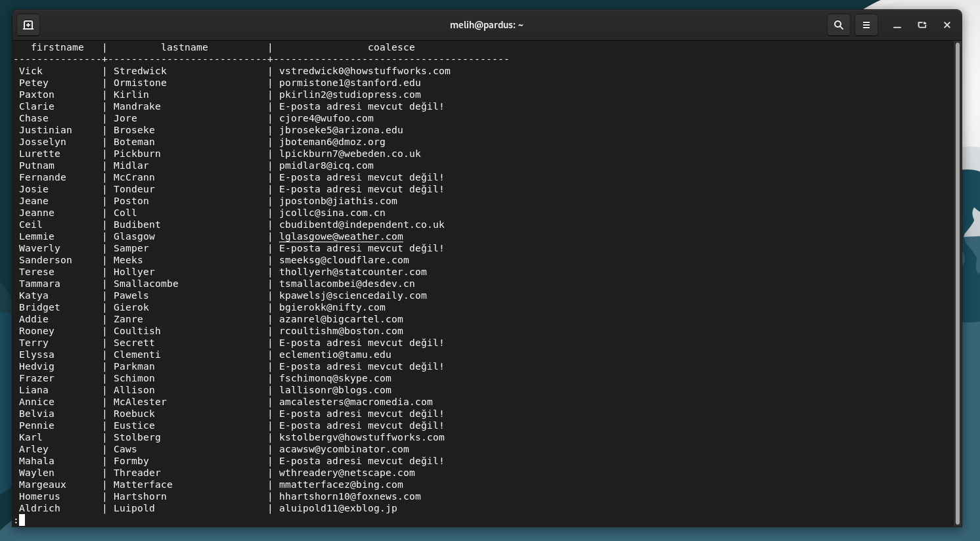Open the hamburger main menu

[866, 25]
